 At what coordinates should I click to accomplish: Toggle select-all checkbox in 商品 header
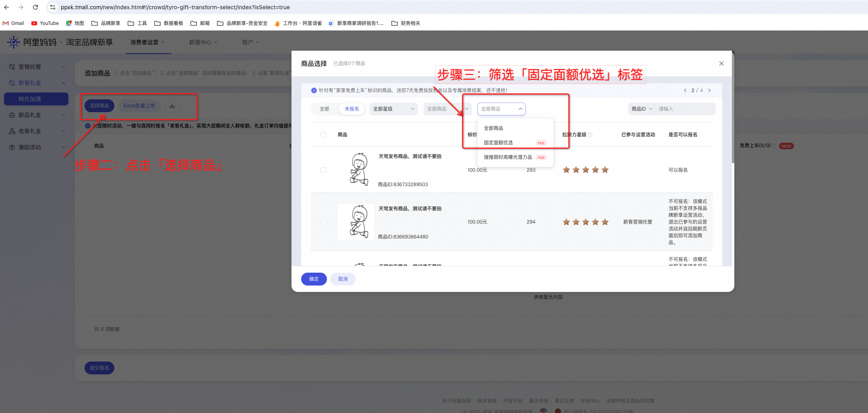pyautogui.click(x=323, y=135)
